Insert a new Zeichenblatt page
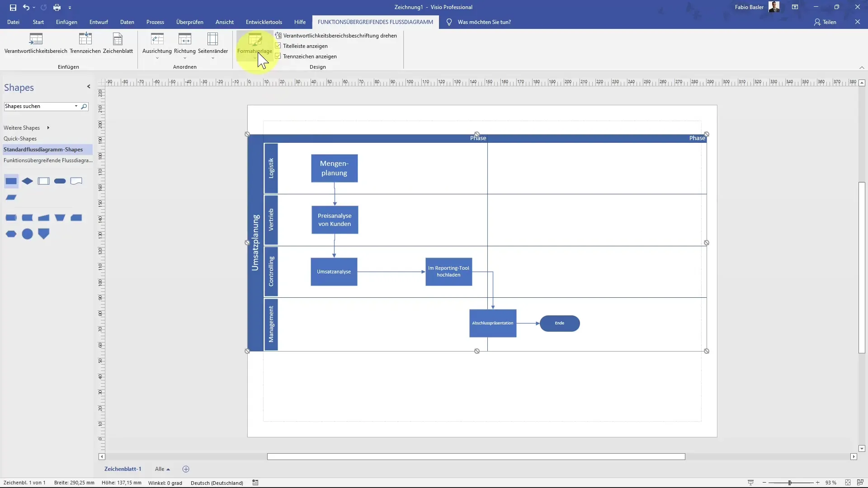 coord(118,44)
